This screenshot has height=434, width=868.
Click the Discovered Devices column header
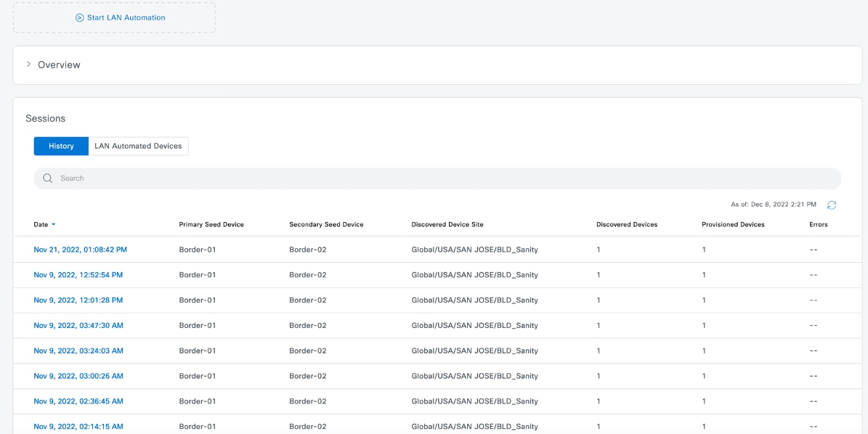627,224
